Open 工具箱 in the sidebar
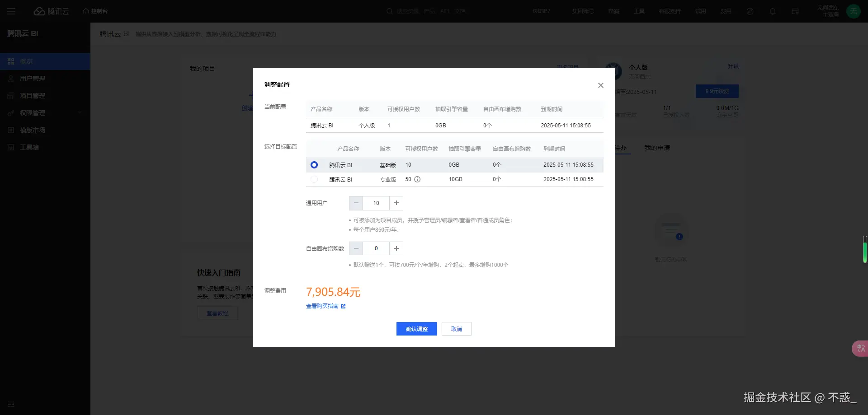 coord(45,147)
